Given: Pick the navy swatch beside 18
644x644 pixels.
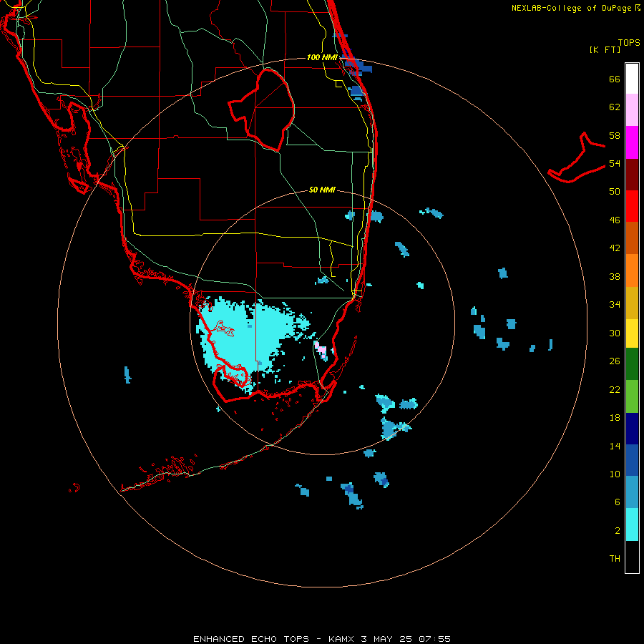Looking at the screenshot, I should (x=632, y=429).
